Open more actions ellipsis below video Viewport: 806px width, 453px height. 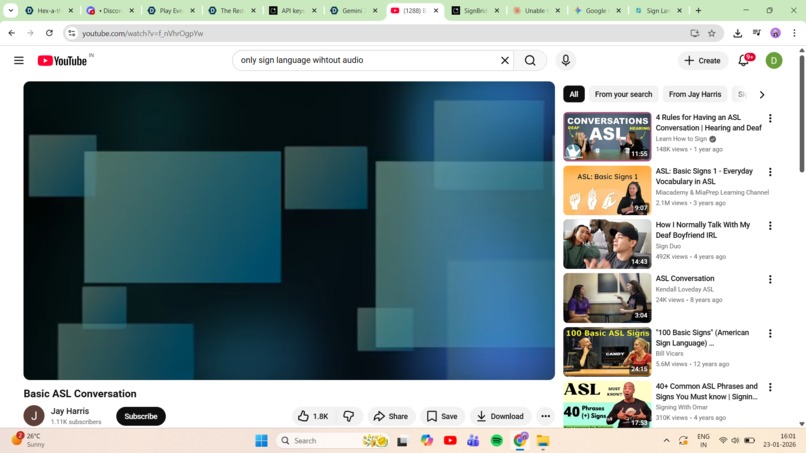coord(545,416)
